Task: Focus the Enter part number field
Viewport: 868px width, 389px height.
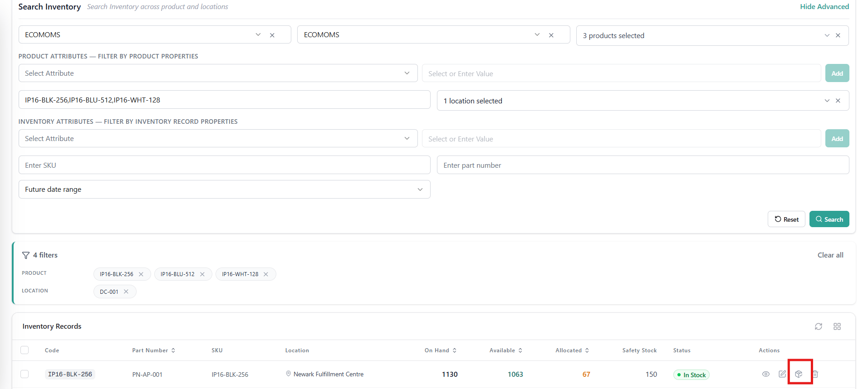Action: (x=643, y=165)
